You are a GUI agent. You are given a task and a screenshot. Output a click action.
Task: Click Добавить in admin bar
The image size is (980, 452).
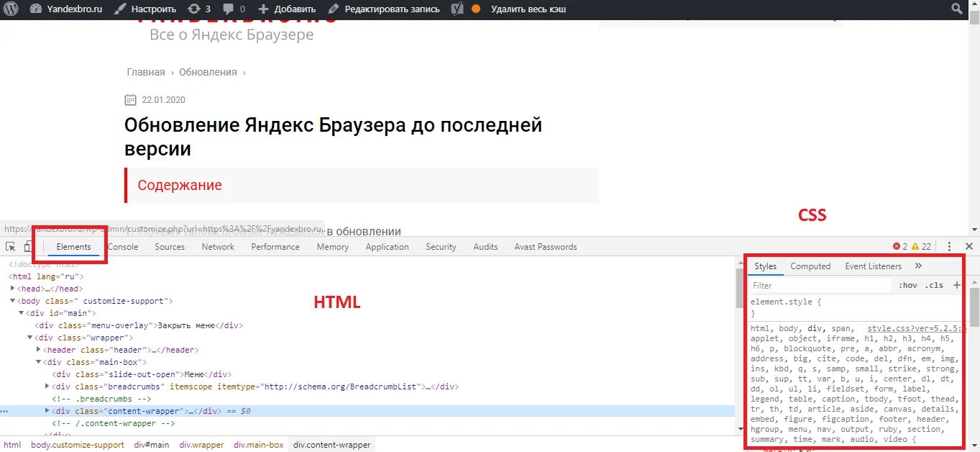tap(287, 9)
